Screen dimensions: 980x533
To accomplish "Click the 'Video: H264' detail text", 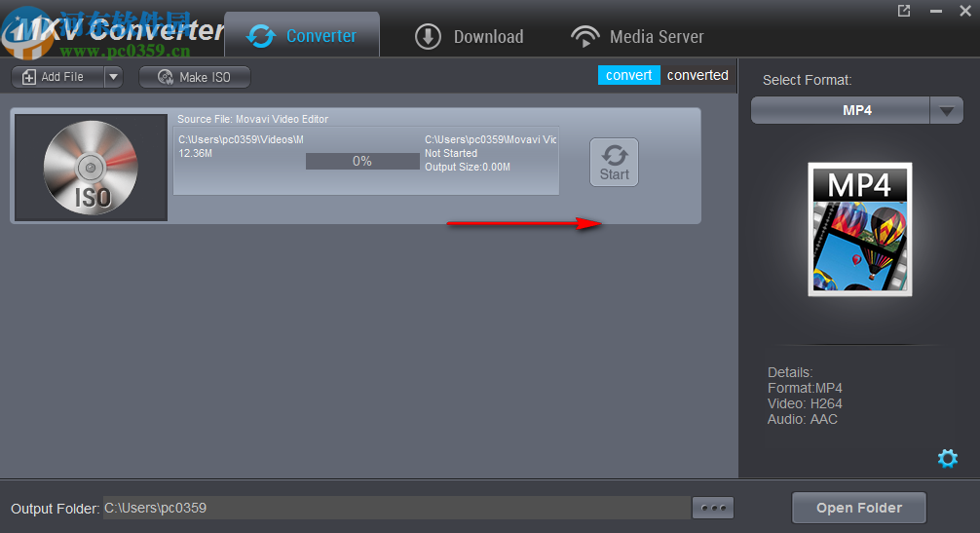I will coord(805,403).
